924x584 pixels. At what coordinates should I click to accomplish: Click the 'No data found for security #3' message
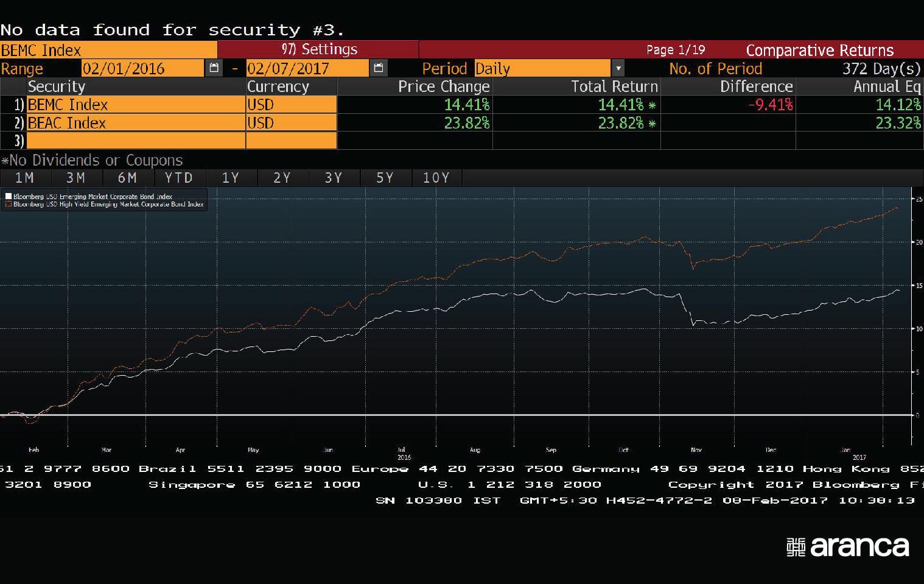172,30
